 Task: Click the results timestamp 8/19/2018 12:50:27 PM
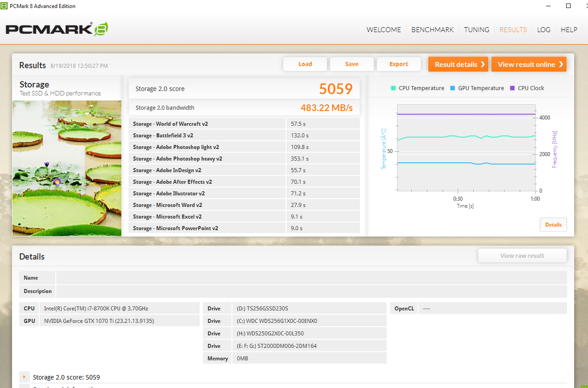click(79, 66)
